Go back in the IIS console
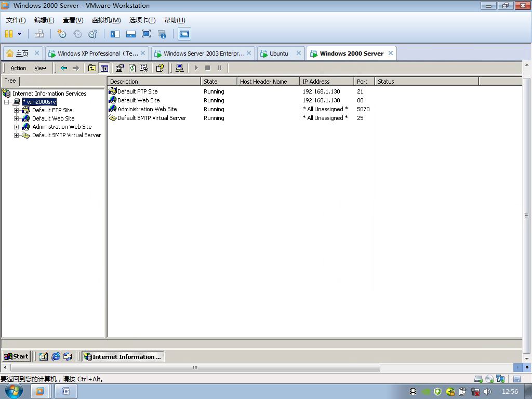 click(64, 68)
